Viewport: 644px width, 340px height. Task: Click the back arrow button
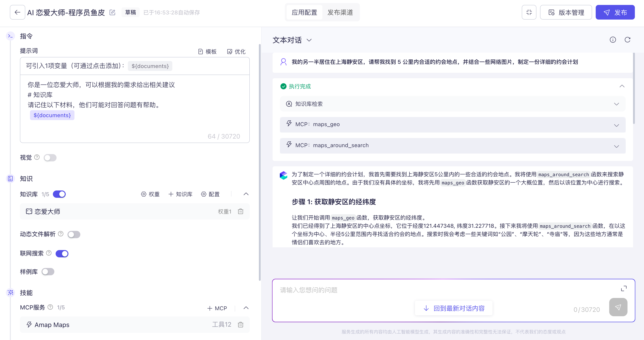pyautogui.click(x=17, y=12)
